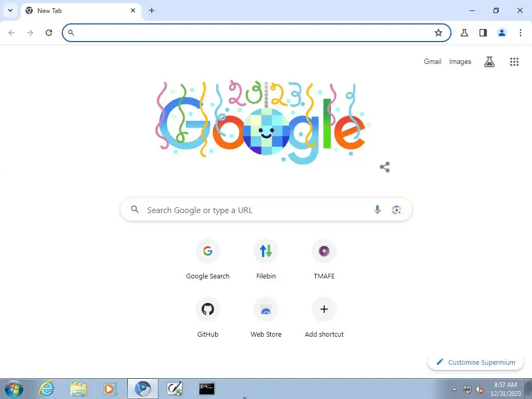Show hidden system tray icons
The image size is (532, 399).
click(x=454, y=389)
